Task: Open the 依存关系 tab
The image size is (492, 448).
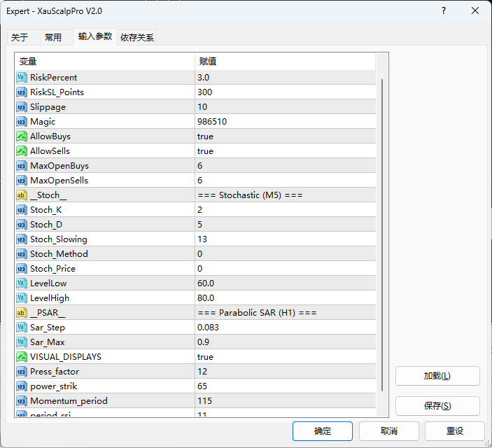Action: (137, 37)
